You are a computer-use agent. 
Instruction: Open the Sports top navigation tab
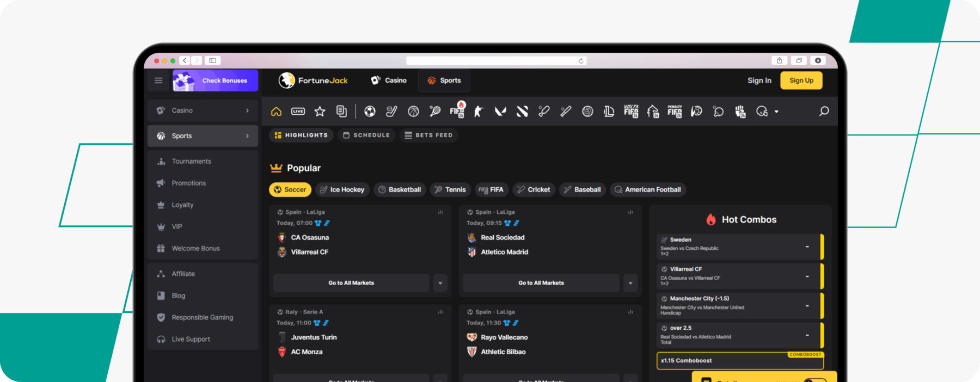click(444, 81)
